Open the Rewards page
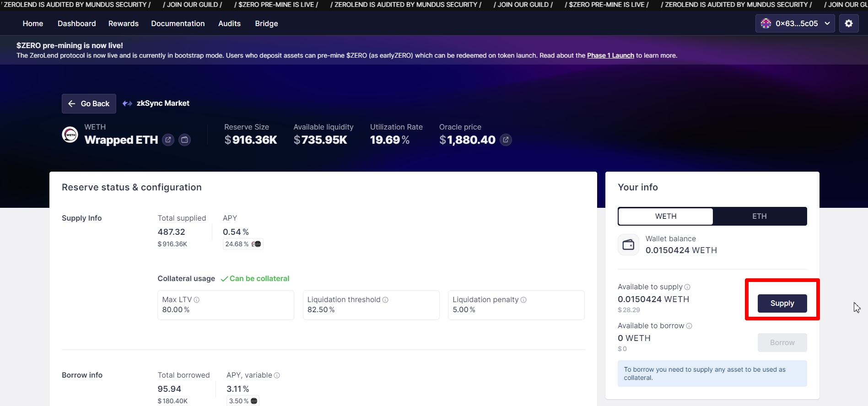 (x=124, y=23)
